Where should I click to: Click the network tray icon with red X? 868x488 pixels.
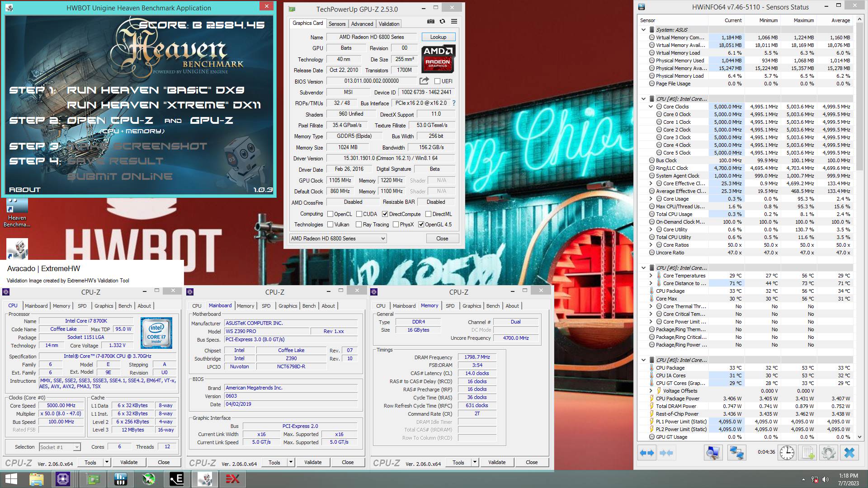(815, 479)
